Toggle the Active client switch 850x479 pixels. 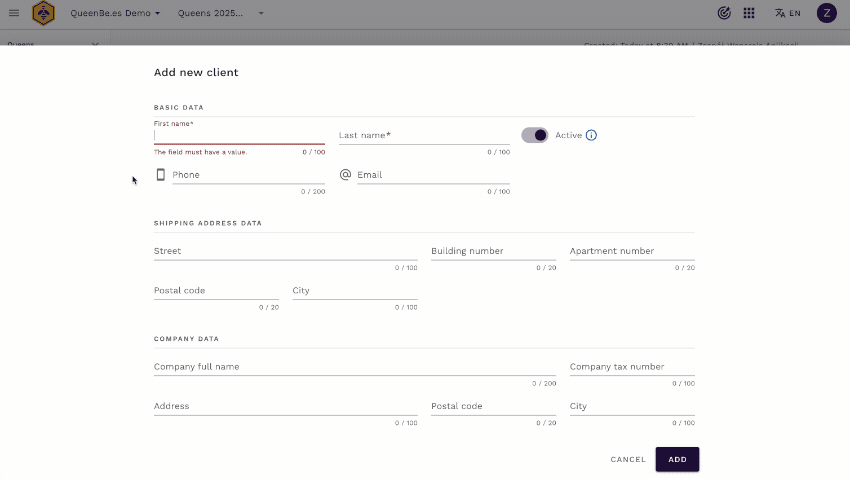click(535, 135)
